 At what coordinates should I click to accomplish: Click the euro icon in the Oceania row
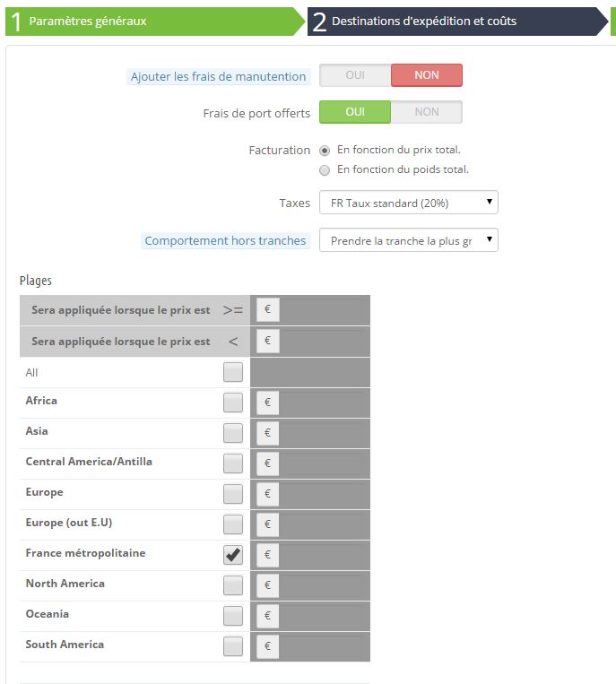[x=267, y=616]
